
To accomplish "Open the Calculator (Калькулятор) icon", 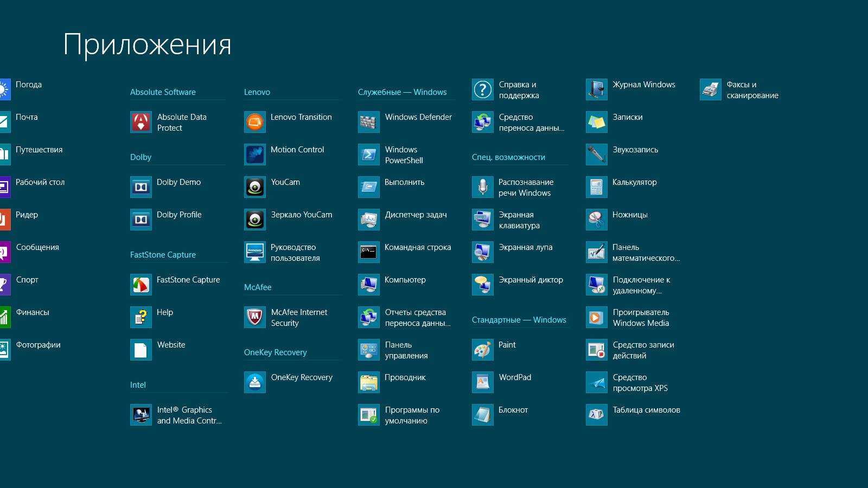I will click(597, 188).
